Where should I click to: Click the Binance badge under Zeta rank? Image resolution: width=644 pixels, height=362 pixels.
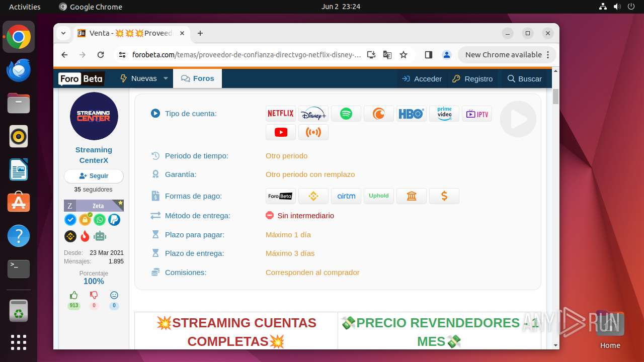point(70,236)
